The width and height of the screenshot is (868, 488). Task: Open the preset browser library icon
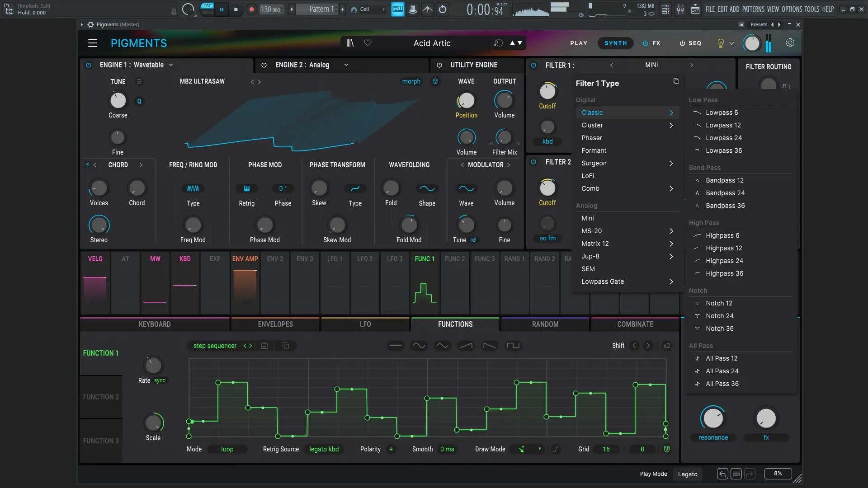pos(350,43)
